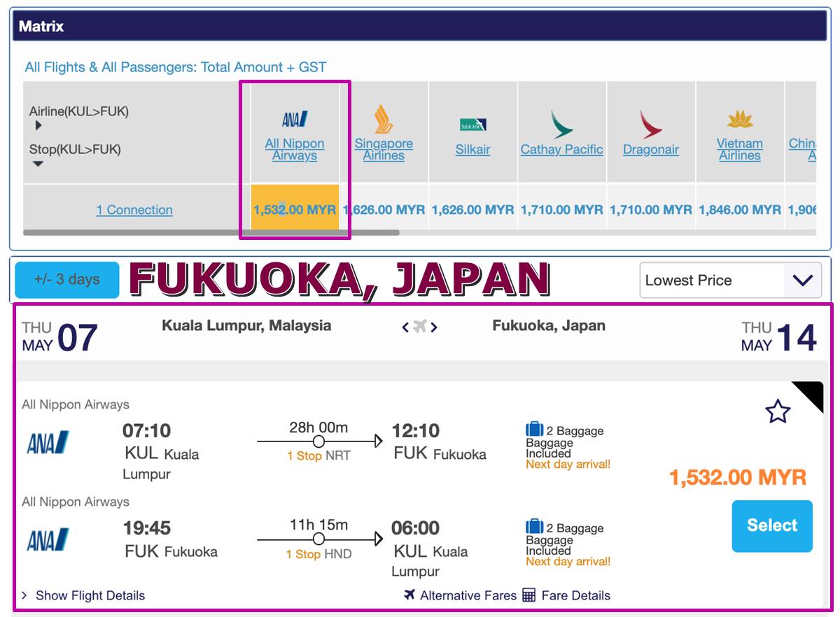The height and width of the screenshot is (617, 840).
Task: Select the 1,710.00 MYR fare under Dragonair
Action: click(651, 209)
